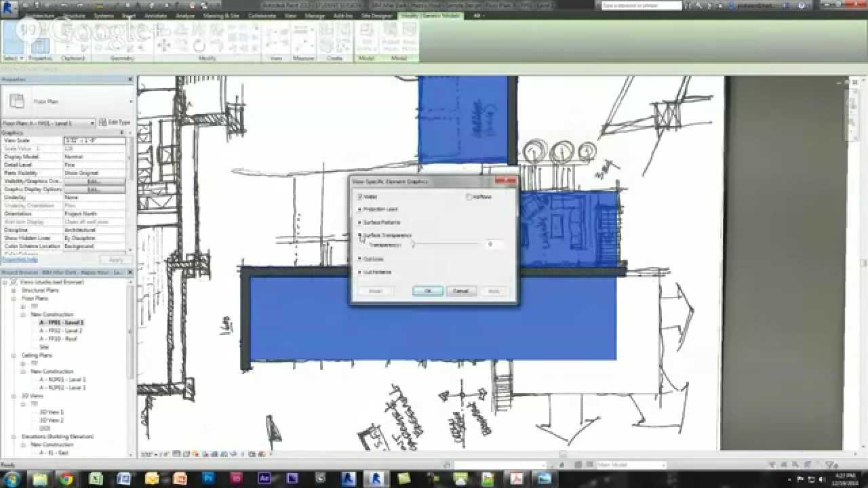This screenshot has height=488, width=868.
Task: Toggle the Visible checkbox in dialog
Action: tap(360, 197)
